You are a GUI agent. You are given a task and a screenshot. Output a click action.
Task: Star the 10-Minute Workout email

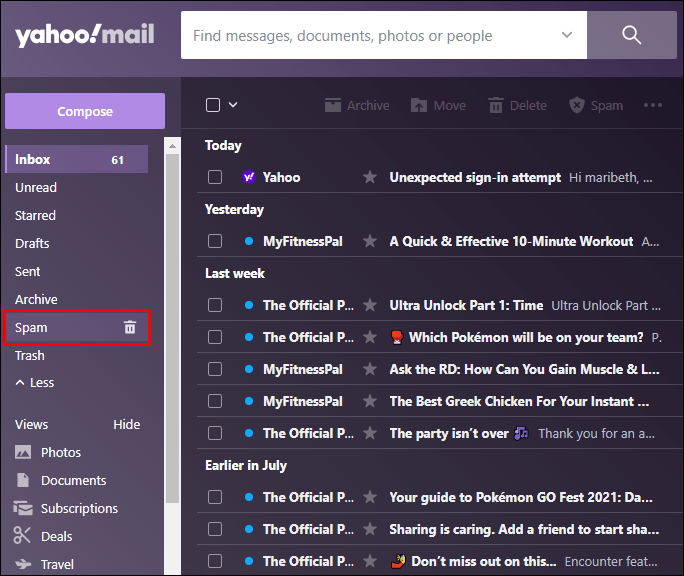[370, 241]
